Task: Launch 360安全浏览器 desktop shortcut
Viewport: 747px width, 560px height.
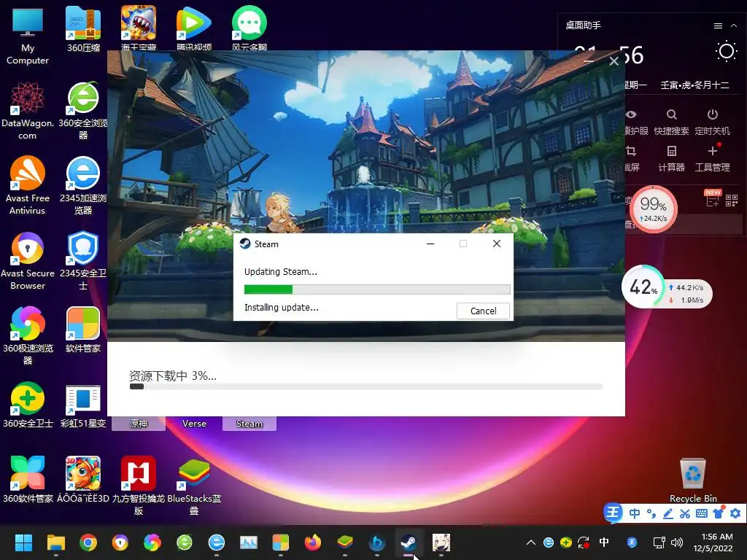Action: [83, 111]
